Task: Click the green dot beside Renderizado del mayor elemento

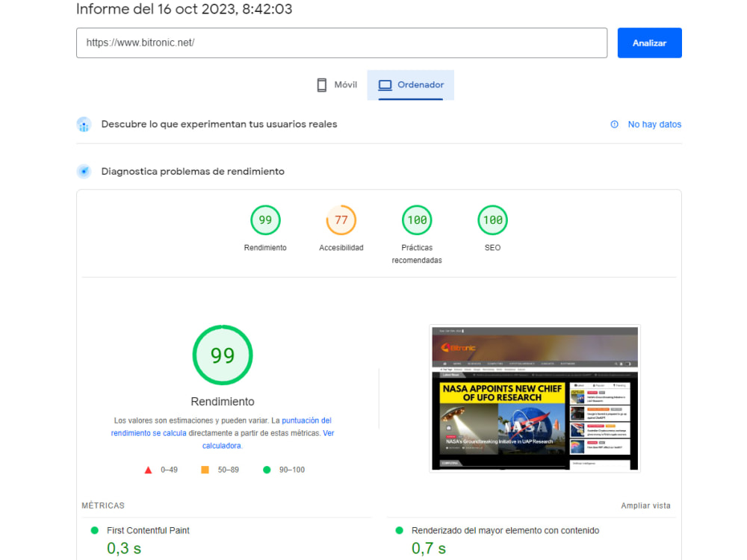Action: tap(399, 530)
